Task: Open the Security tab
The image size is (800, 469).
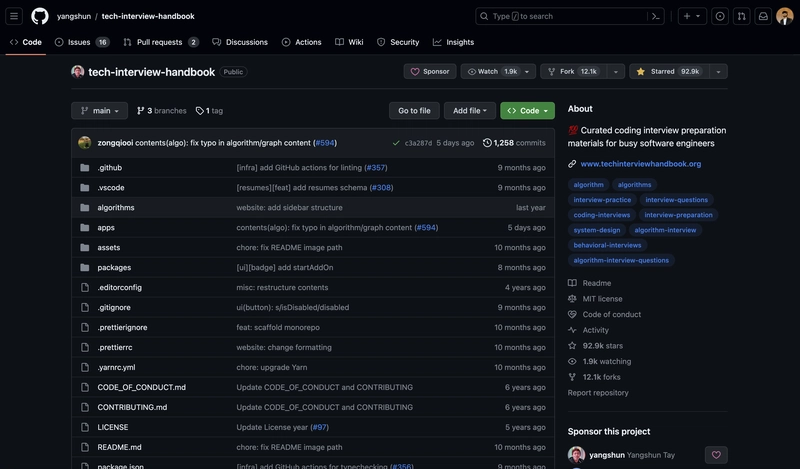Action: point(398,42)
